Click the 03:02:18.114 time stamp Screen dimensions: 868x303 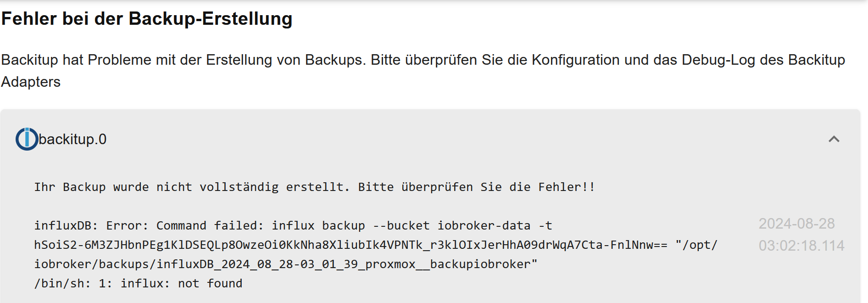pyautogui.click(x=801, y=246)
